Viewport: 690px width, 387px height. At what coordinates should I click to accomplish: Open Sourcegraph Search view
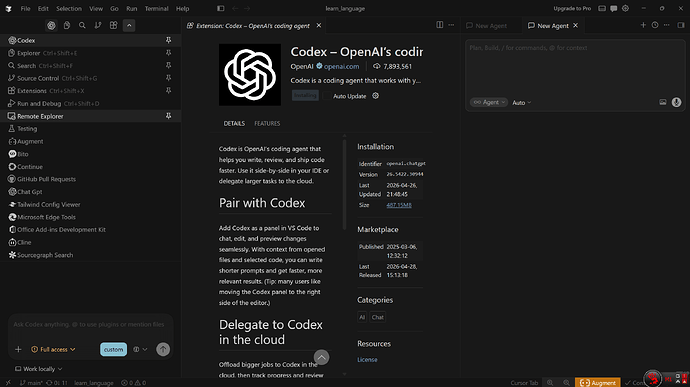tap(90, 255)
